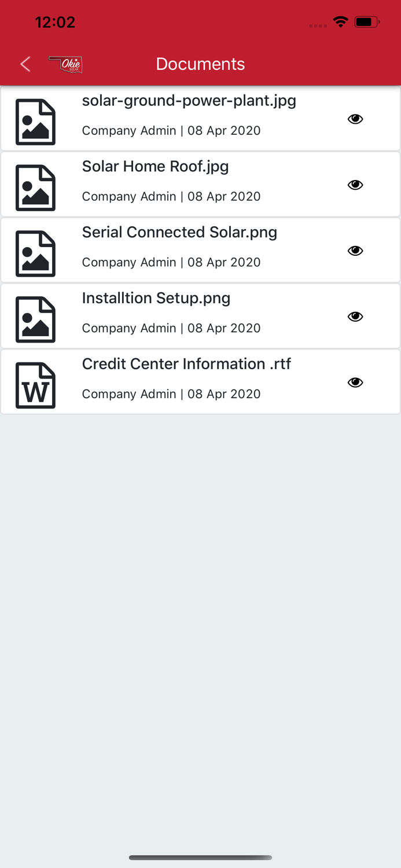
Task: Open the solar-ground-power-plant.jpg file name
Action: click(x=189, y=101)
